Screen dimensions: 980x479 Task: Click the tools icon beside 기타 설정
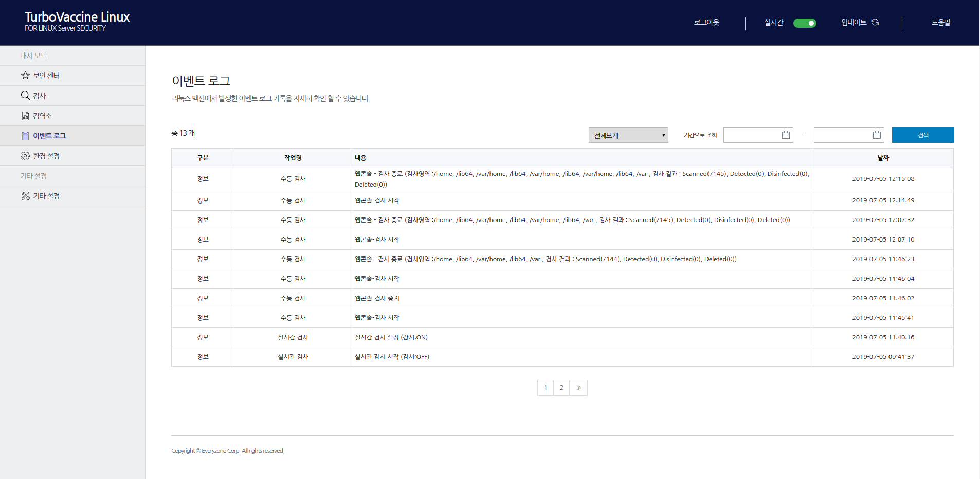25,196
